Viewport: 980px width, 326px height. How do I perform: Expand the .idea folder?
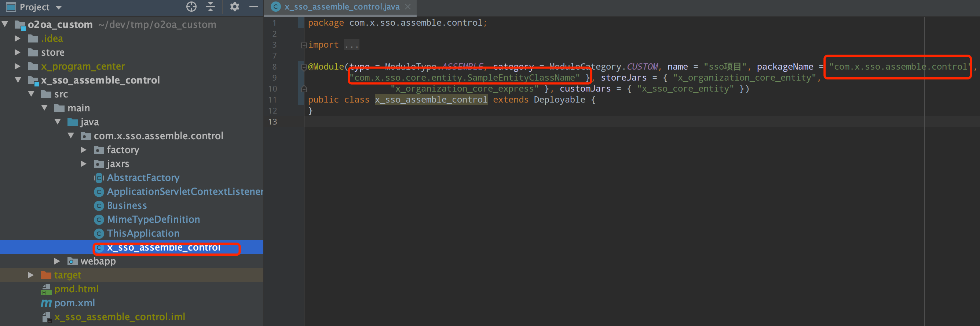pos(18,38)
